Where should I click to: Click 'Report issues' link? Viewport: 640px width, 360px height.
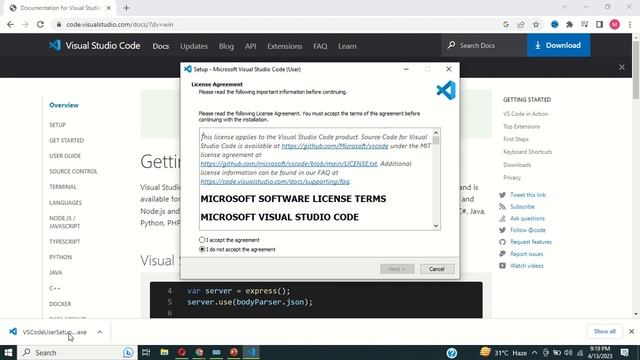527,254
